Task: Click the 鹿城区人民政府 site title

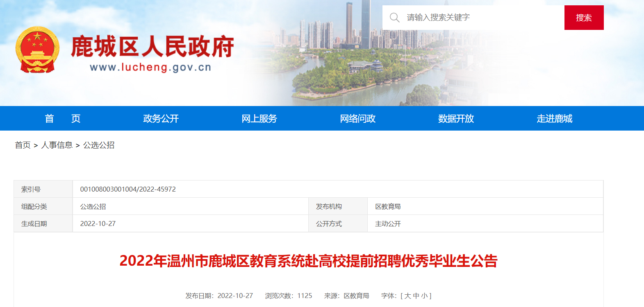Action: click(152, 47)
